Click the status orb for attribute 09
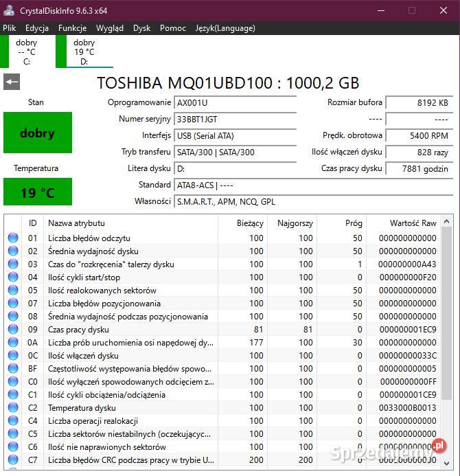The image size is (460, 476). 13,329
